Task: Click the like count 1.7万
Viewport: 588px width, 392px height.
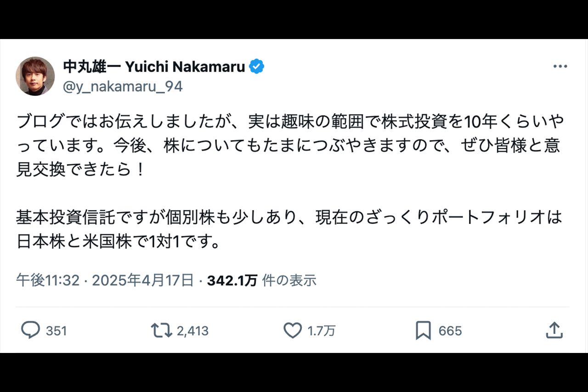Action: point(321,330)
